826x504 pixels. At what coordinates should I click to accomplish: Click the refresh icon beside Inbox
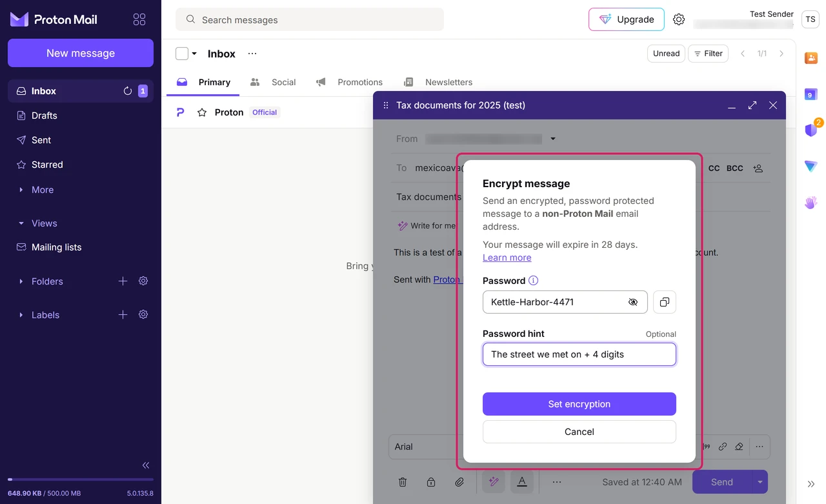pos(128,91)
